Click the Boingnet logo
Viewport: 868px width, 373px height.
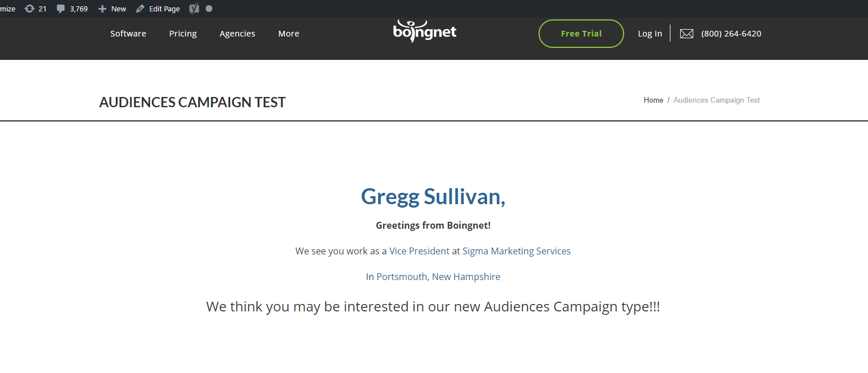(x=425, y=31)
